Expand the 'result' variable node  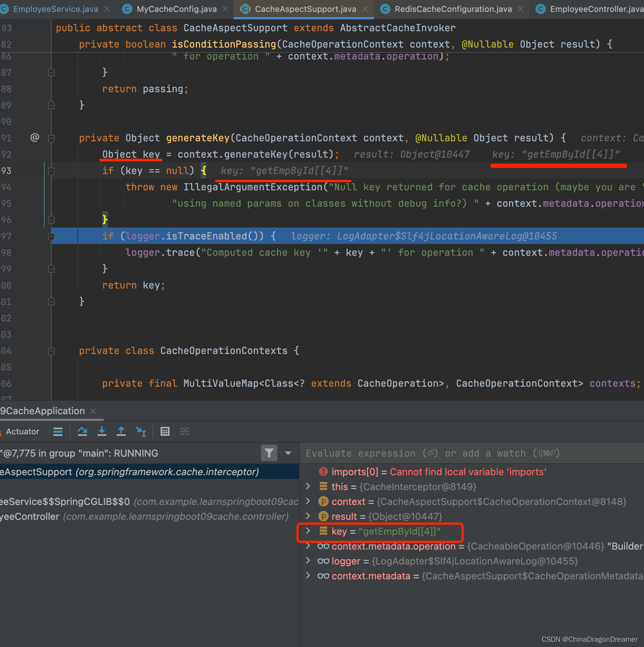point(308,516)
